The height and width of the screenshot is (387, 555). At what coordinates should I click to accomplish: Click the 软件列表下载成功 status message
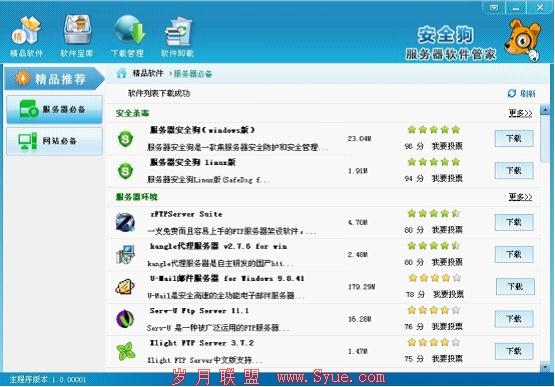(159, 93)
